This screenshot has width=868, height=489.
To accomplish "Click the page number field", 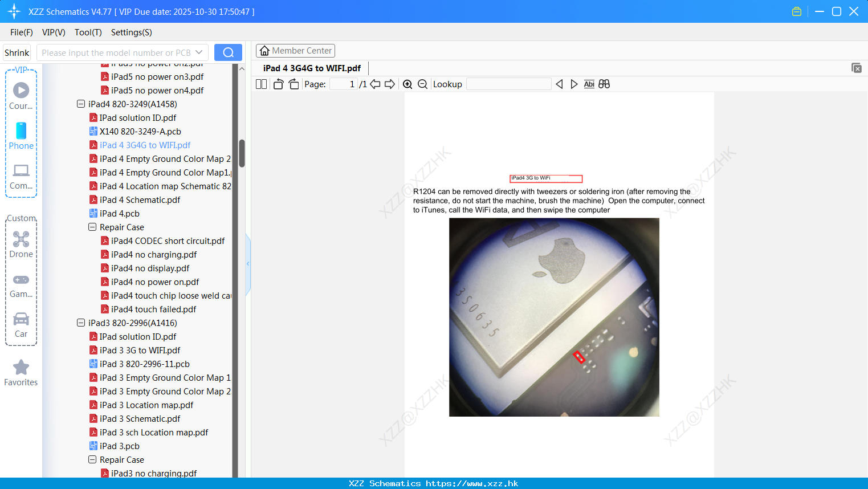I will click(344, 84).
